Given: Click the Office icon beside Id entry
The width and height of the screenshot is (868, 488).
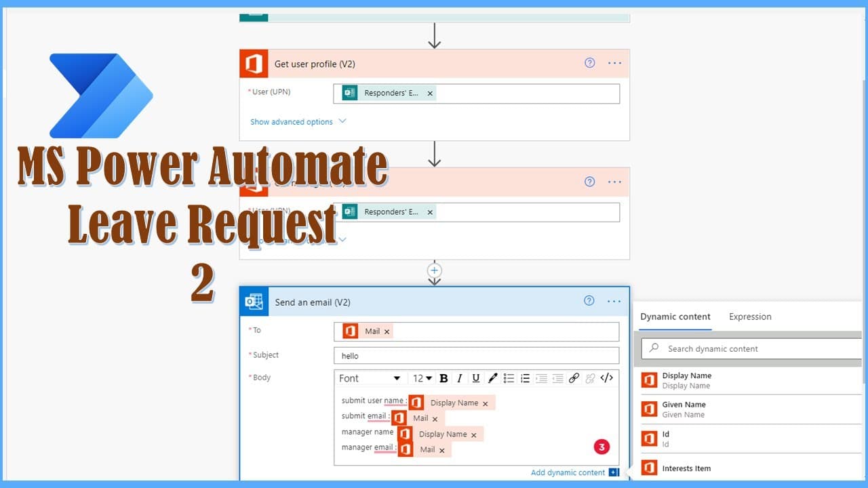Looking at the screenshot, I should (x=650, y=439).
